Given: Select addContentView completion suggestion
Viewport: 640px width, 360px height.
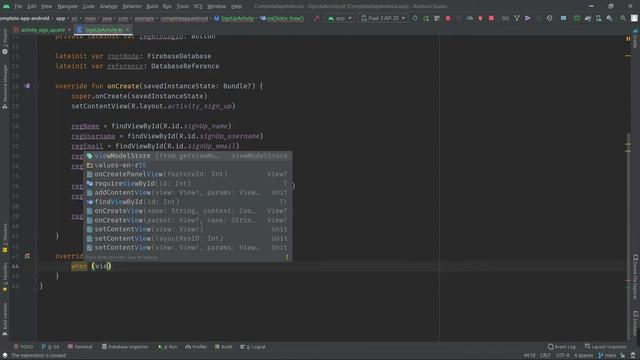Looking at the screenshot, I should click(188, 193).
